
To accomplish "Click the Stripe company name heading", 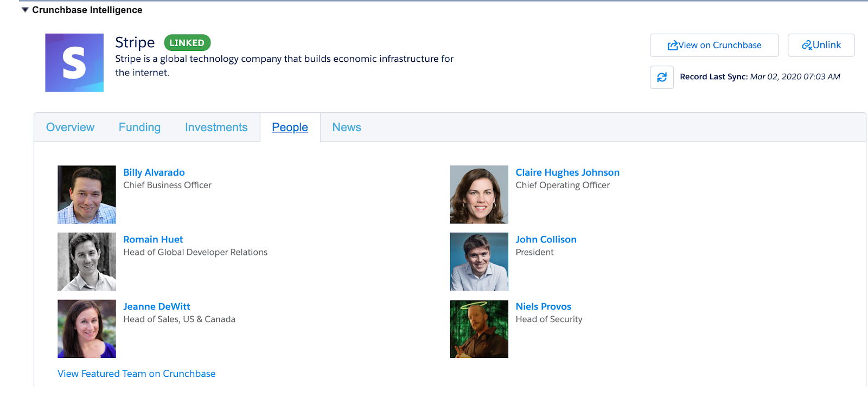I will pos(135,42).
